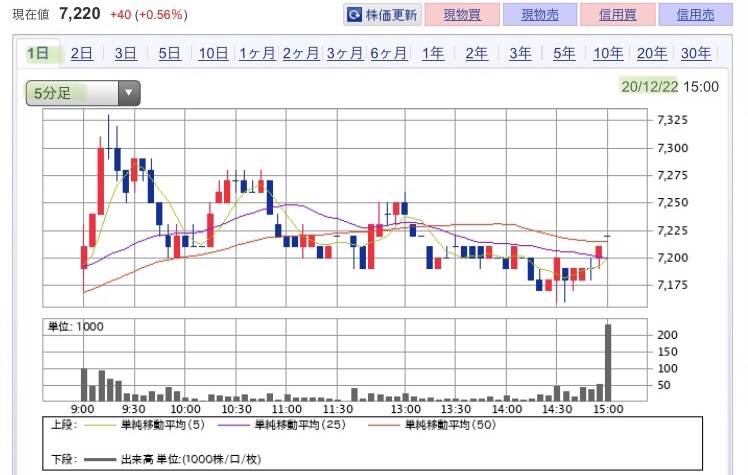
Task: Switch to the 20年 chart range
Action: (652, 53)
